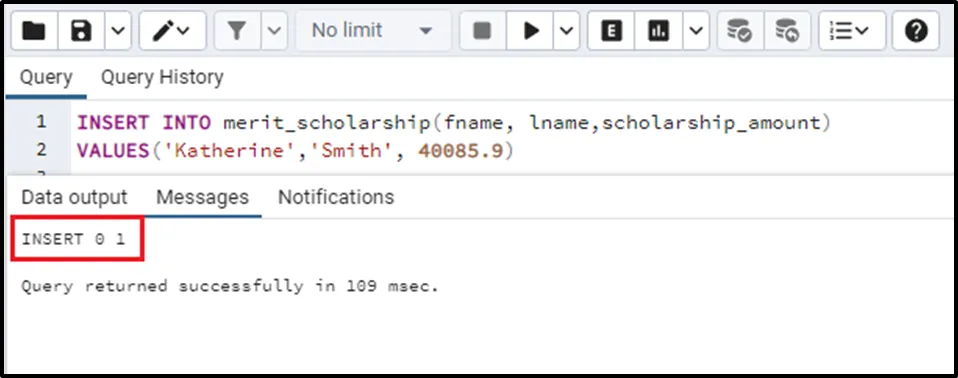This screenshot has width=958, height=378.
Task: Open the edit pencil menu
Action: coord(172,31)
